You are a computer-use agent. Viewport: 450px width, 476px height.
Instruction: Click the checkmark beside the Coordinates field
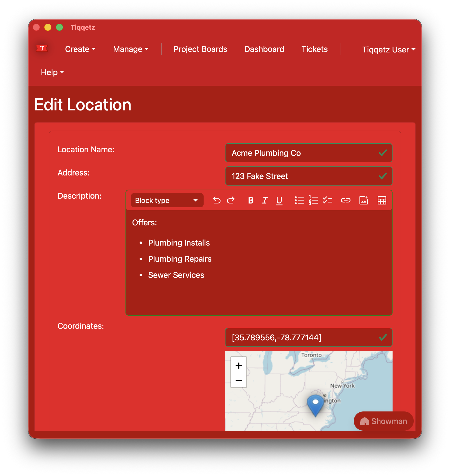(x=382, y=337)
